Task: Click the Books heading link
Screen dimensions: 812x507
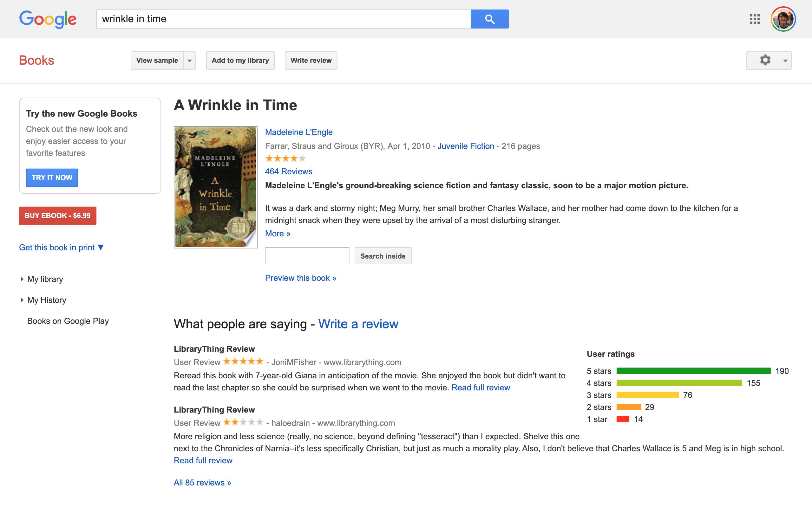Action: coord(36,60)
